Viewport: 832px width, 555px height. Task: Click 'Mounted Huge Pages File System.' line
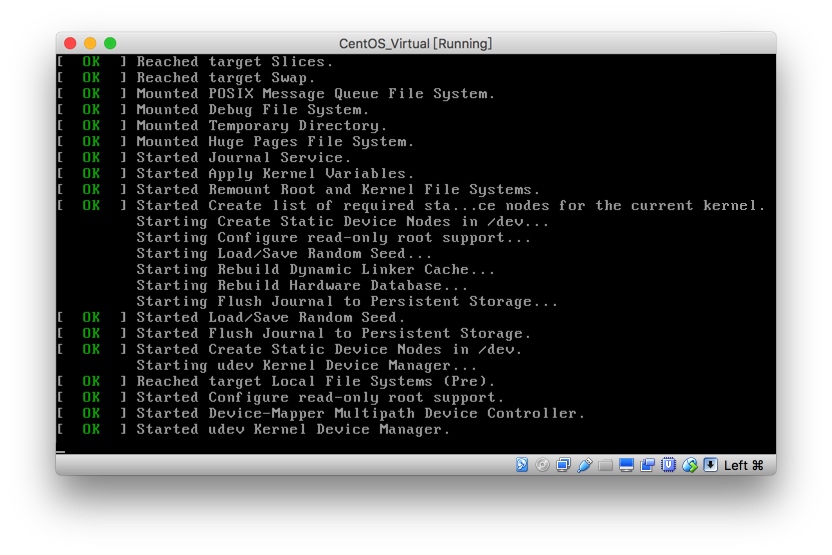click(x=275, y=142)
